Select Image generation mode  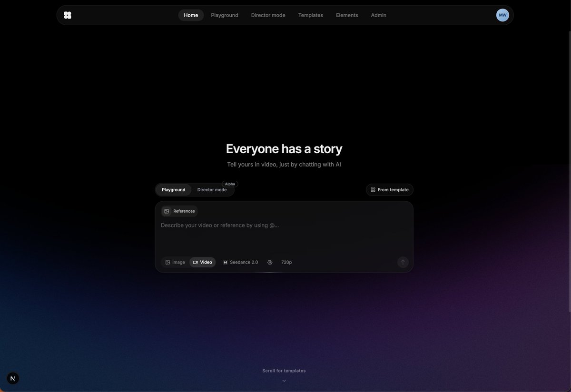pyautogui.click(x=175, y=262)
